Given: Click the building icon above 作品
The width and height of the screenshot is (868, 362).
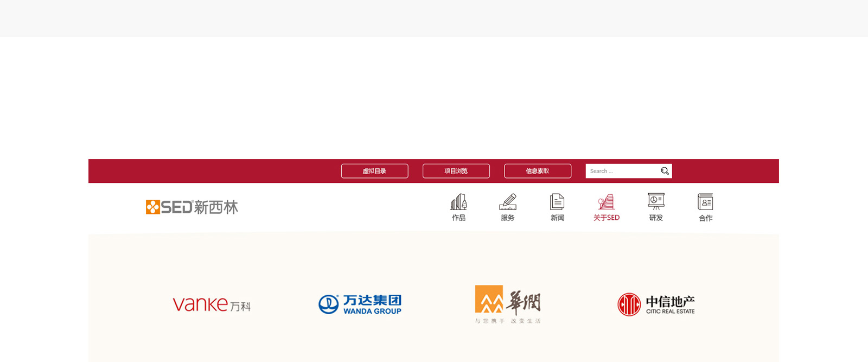Looking at the screenshot, I should pyautogui.click(x=458, y=202).
